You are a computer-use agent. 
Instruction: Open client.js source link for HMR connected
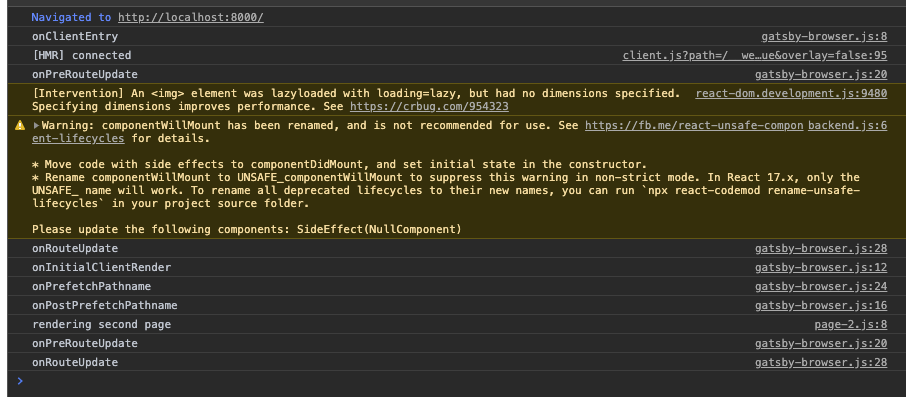(x=755, y=55)
